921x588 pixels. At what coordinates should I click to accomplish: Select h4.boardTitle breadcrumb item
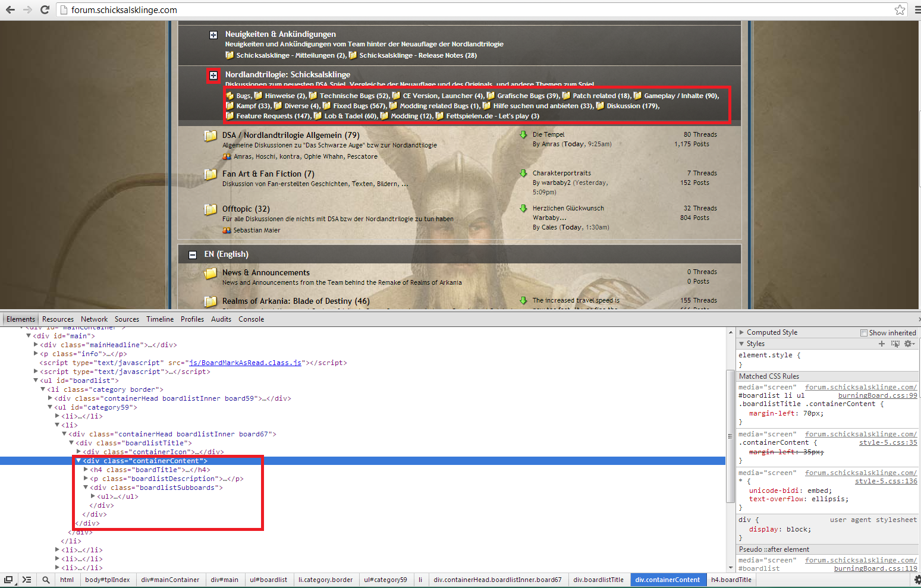(731, 580)
